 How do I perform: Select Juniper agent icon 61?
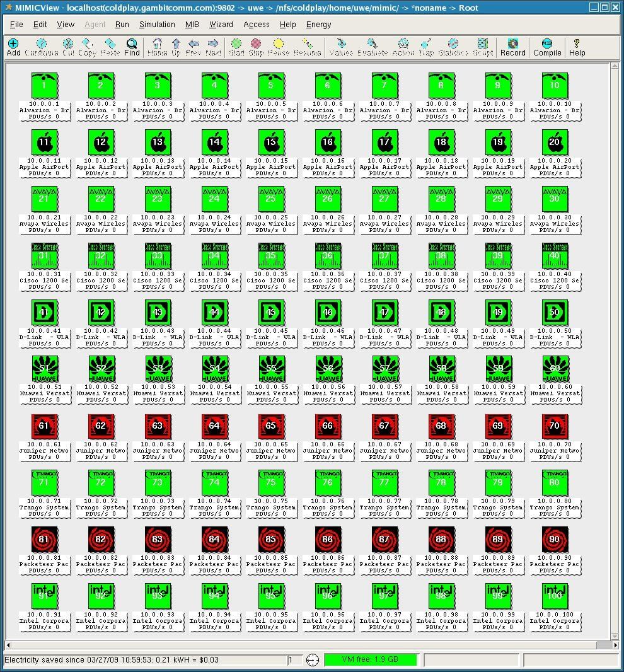[44, 426]
